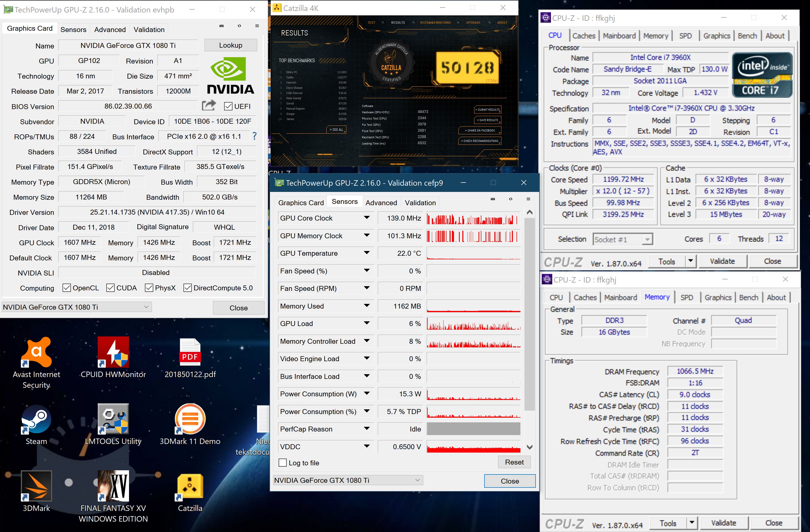The width and height of the screenshot is (810, 532).
Task: Select Final Fantasy XV Windows Edition icon
Action: tap(113, 497)
